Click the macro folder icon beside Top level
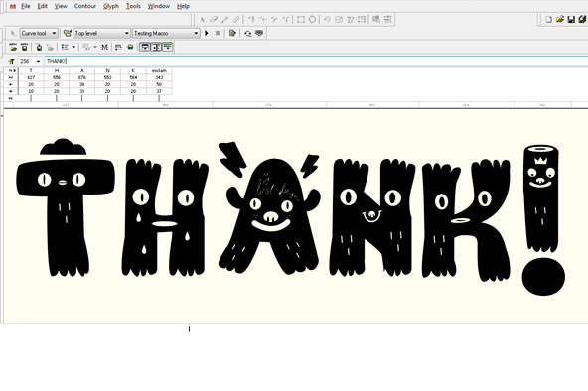Image resolution: width=588 pixels, height=391 pixels. (x=68, y=33)
